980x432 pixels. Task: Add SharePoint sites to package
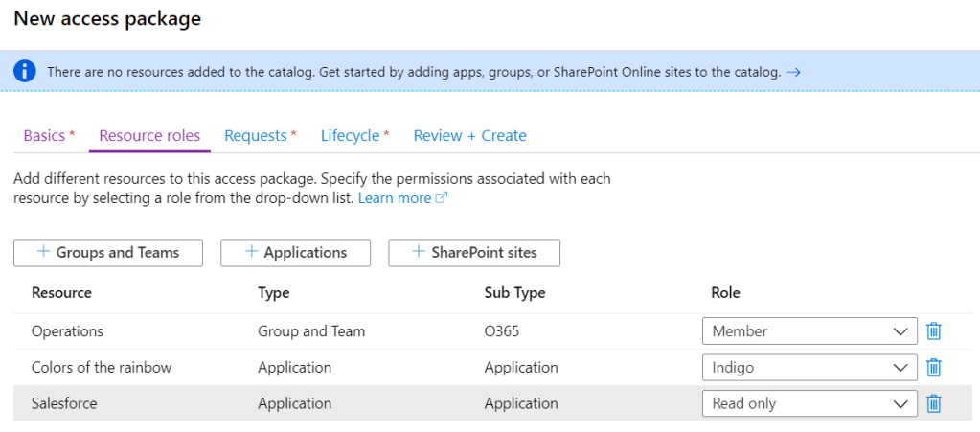[x=473, y=253]
